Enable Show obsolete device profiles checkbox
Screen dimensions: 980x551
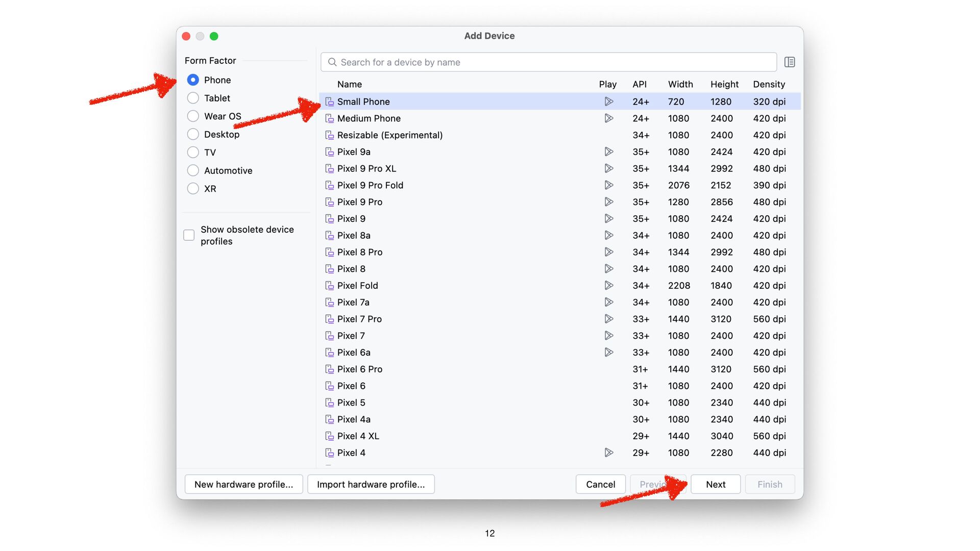tap(189, 235)
